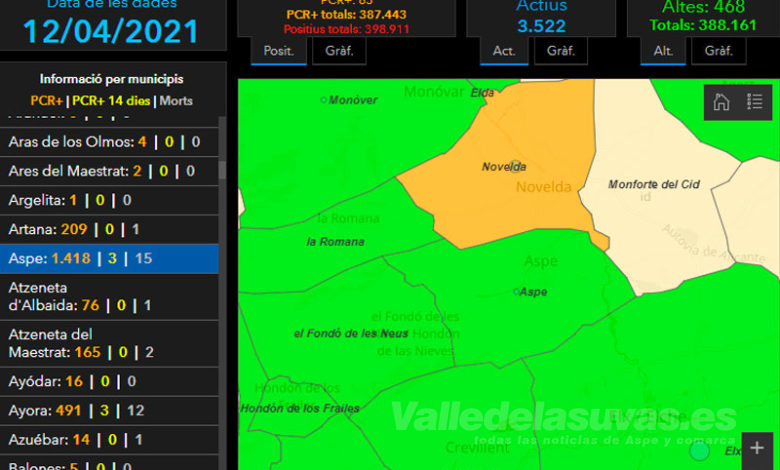Open the map legend list icon
The width and height of the screenshot is (780, 470).
coord(755,102)
